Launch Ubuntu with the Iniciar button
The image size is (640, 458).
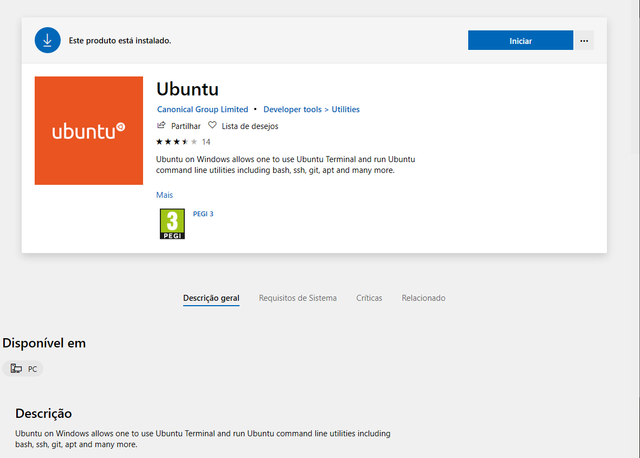click(x=520, y=40)
